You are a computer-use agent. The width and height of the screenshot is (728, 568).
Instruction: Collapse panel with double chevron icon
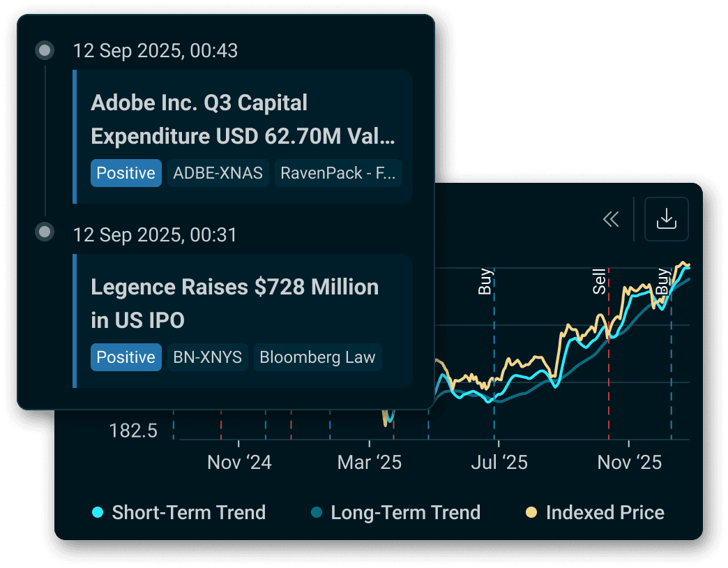611,220
